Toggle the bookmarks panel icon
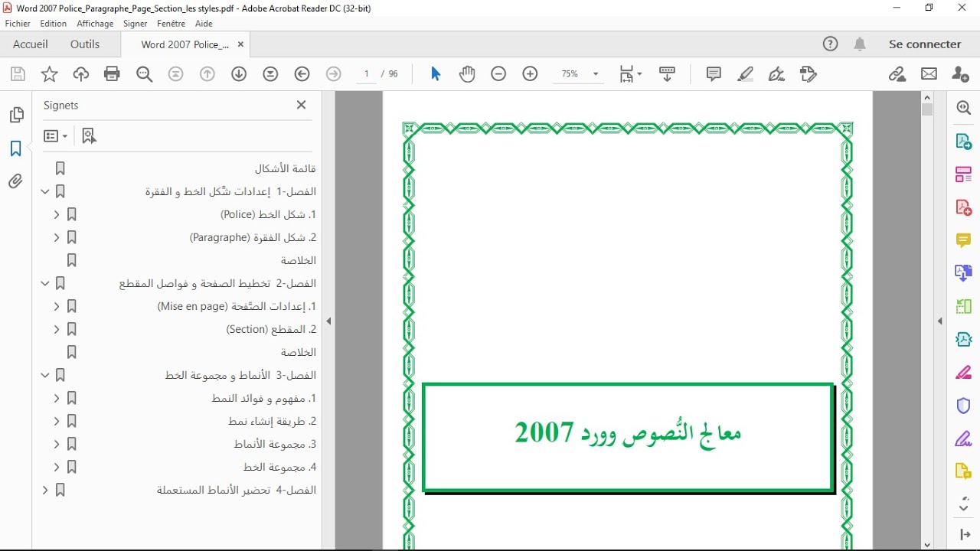This screenshot has height=551, width=980. 15,148
